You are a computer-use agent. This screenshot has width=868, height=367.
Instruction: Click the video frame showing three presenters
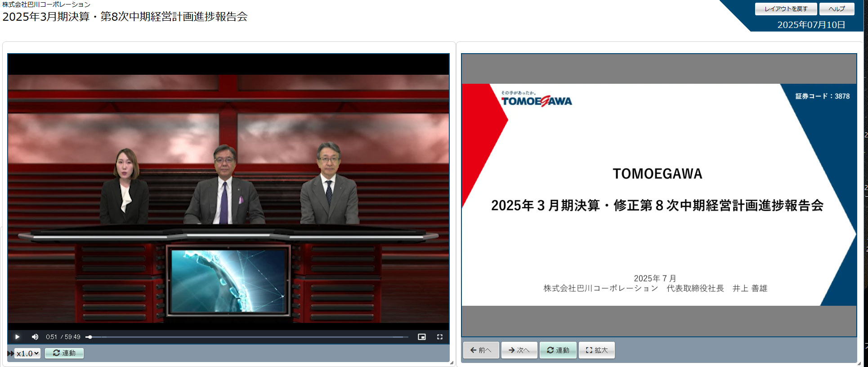228,199
